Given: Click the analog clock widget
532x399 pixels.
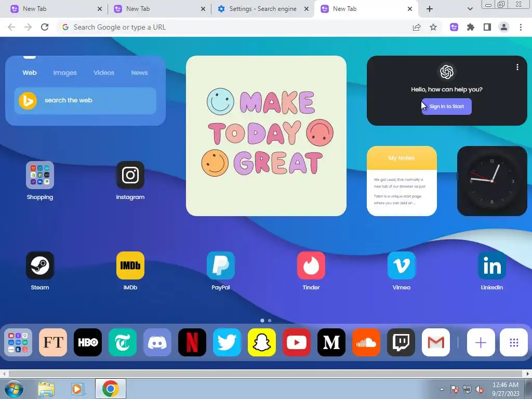Looking at the screenshot, I should click(x=492, y=181).
